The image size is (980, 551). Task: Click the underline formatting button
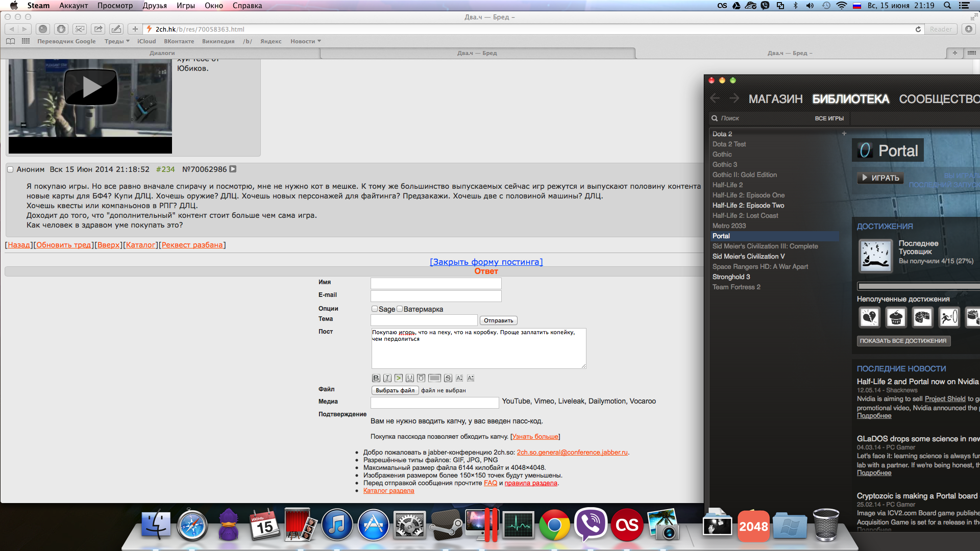(410, 378)
